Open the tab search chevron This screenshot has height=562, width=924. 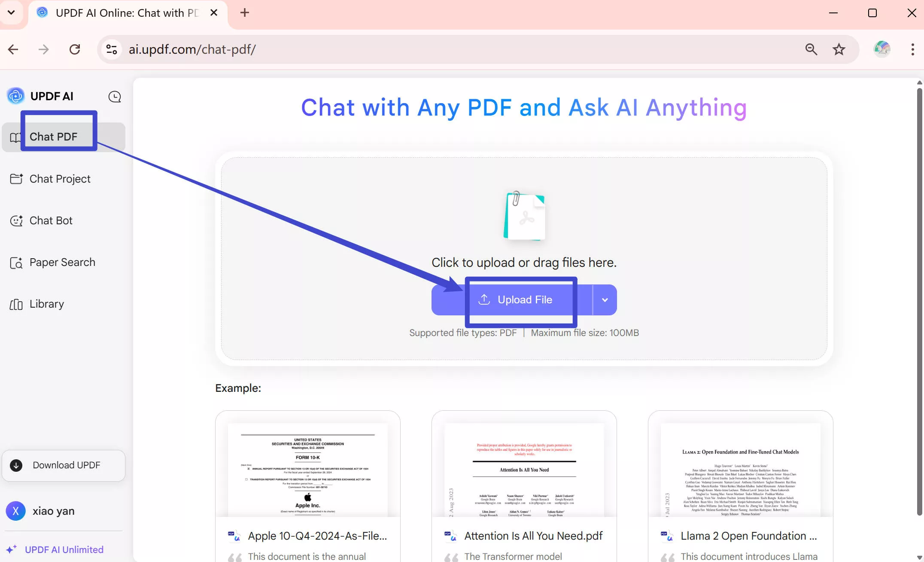coord(12,12)
